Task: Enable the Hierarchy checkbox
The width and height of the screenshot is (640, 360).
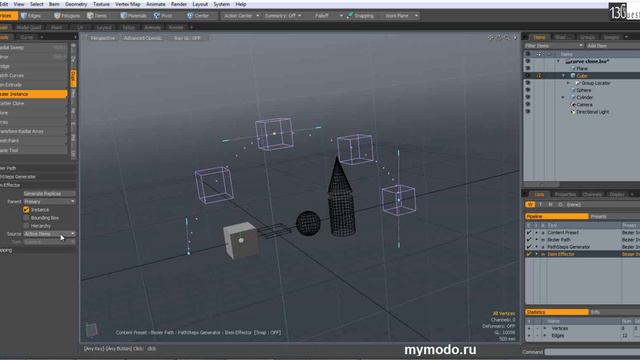Action: click(27, 226)
